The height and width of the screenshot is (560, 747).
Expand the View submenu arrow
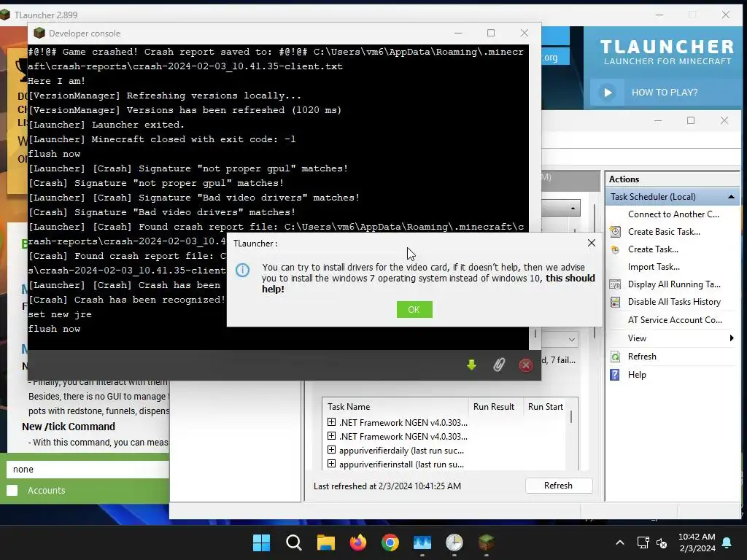point(731,338)
